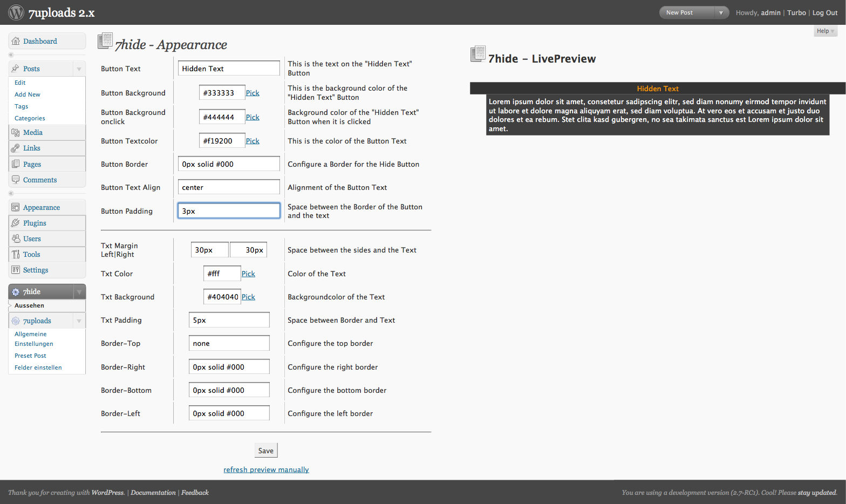Pick color for Txt Background
Screen dimensions: 846x504
tap(248, 297)
